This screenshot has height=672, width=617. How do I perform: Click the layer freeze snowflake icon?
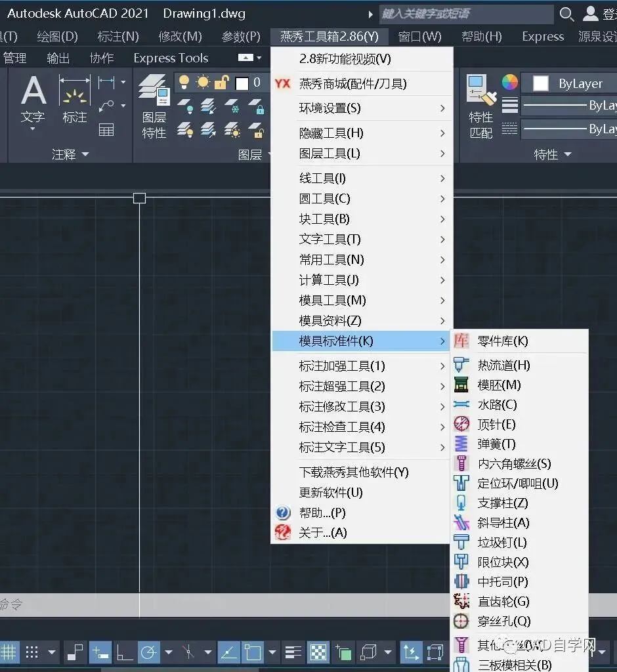pyautogui.click(x=233, y=106)
